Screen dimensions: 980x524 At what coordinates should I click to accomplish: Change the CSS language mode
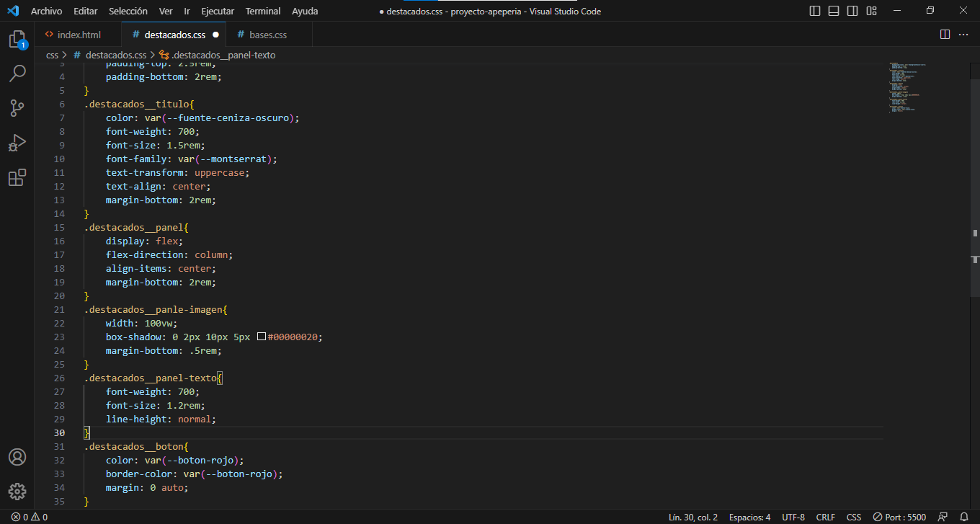(854, 517)
